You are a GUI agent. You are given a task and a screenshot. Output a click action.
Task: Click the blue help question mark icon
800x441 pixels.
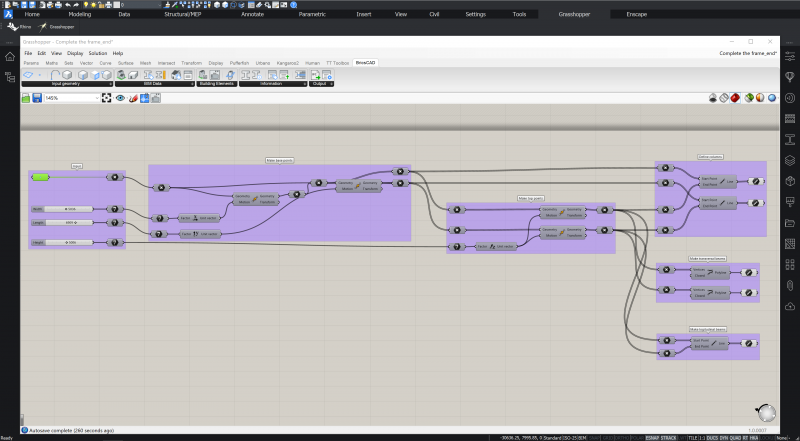293,5
